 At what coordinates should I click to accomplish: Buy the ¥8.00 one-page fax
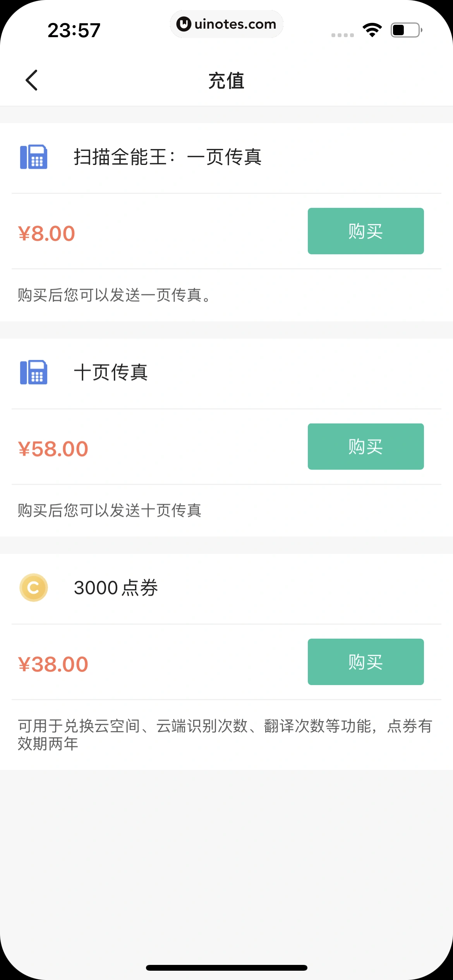(x=365, y=231)
